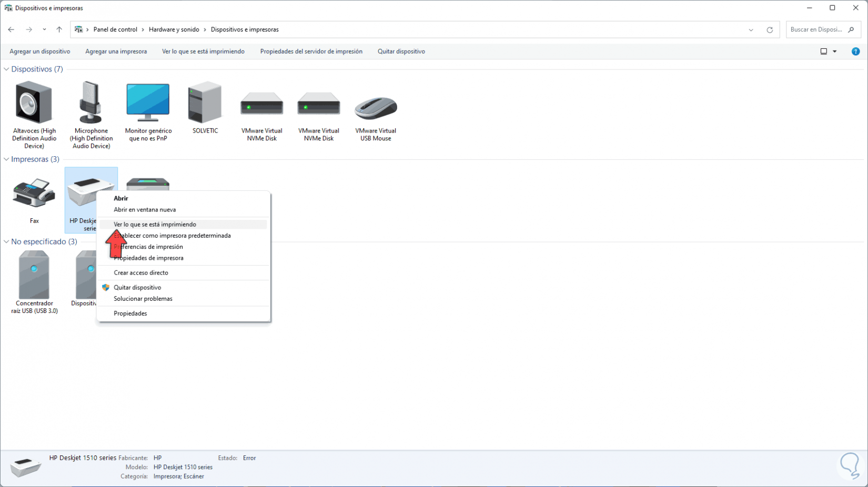Viewport: 868px width, 487px height.
Task: Select the Concentrador raíz USB icon
Action: 34,275
